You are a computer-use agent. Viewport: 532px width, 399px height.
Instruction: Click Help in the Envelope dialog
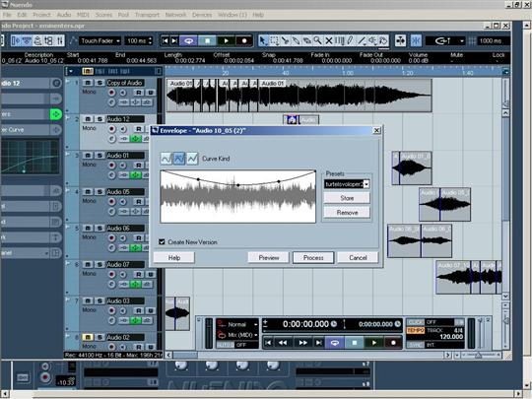point(174,257)
